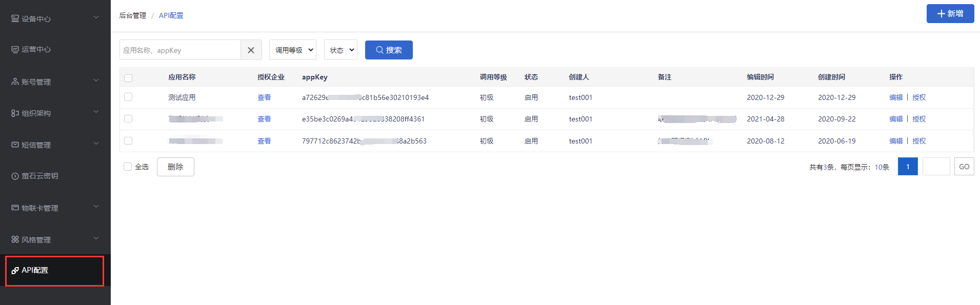Click the 搜索 button
The image size is (980, 305).
tap(389, 50)
